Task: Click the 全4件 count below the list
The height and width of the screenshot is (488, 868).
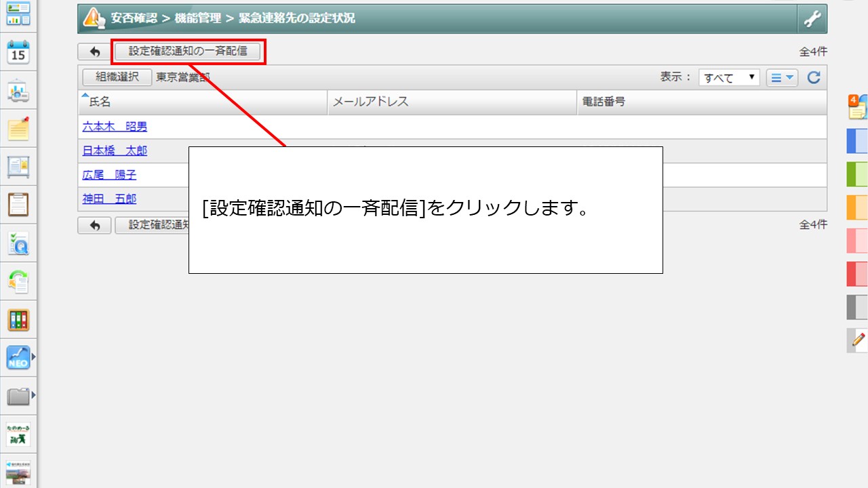Action: (x=813, y=225)
